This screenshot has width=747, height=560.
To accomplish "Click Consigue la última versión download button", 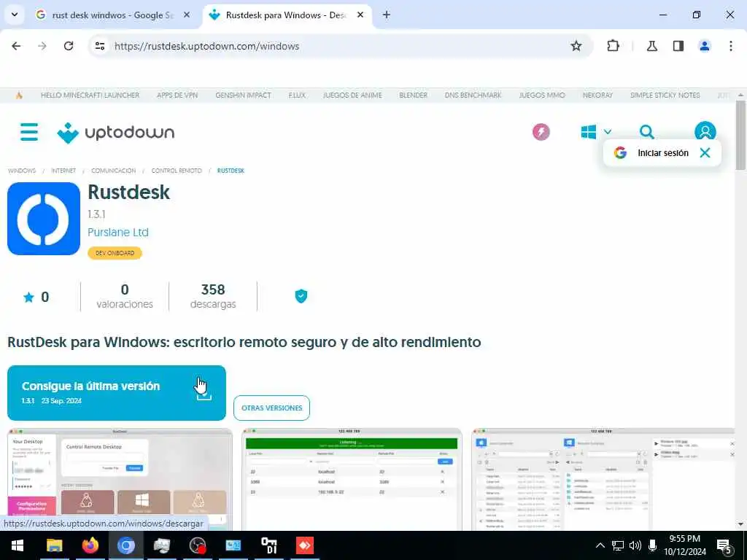I will click(x=117, y=393).
